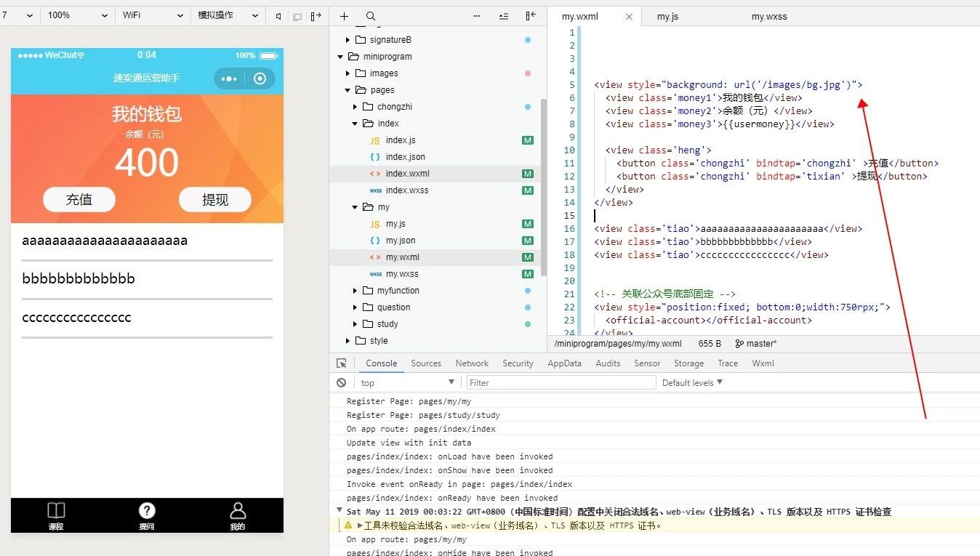Tap the 我的 profile icon in tab bar
Image resolution: width=980 pixels, height=556 pixels.
[238, 511]
